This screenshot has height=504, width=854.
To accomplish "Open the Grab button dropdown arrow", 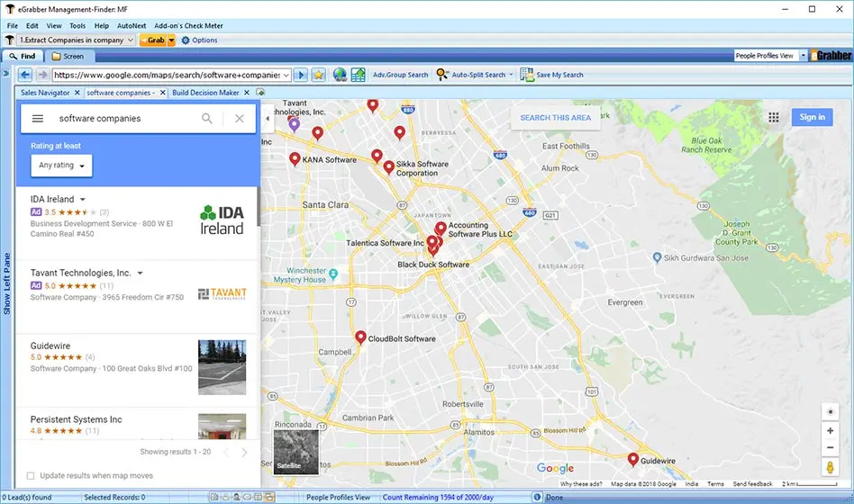I will 171,40.
